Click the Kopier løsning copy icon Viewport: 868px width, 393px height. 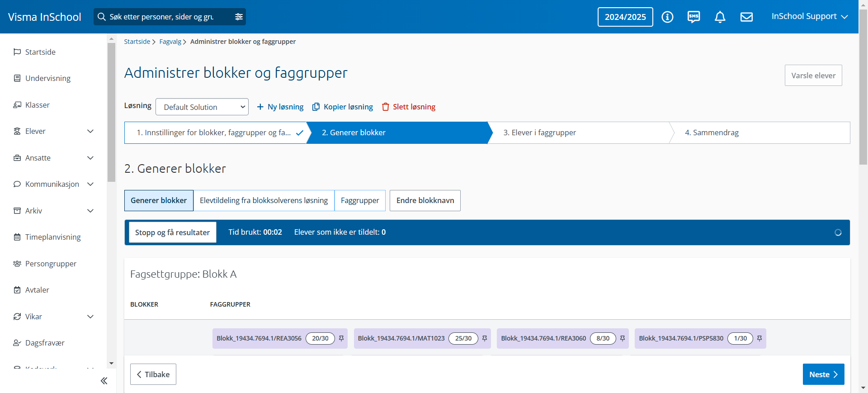[316, 107]
